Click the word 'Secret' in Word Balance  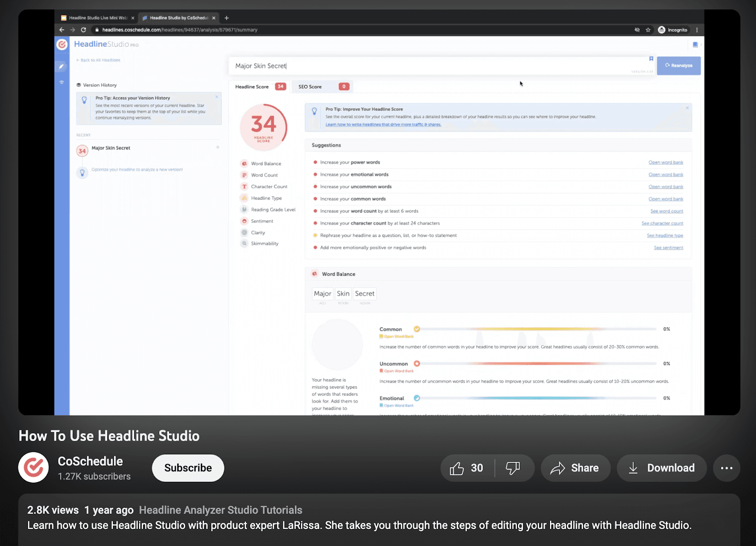click(x=365, y=293)
